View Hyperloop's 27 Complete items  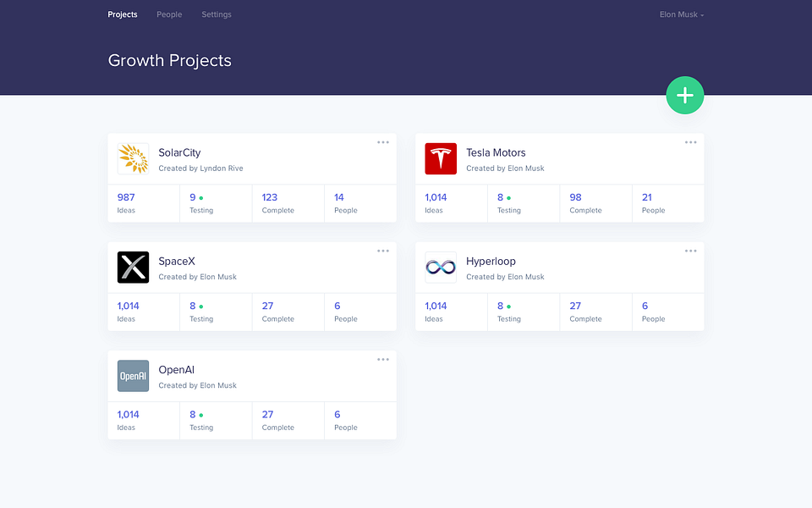tap(596, 312)
